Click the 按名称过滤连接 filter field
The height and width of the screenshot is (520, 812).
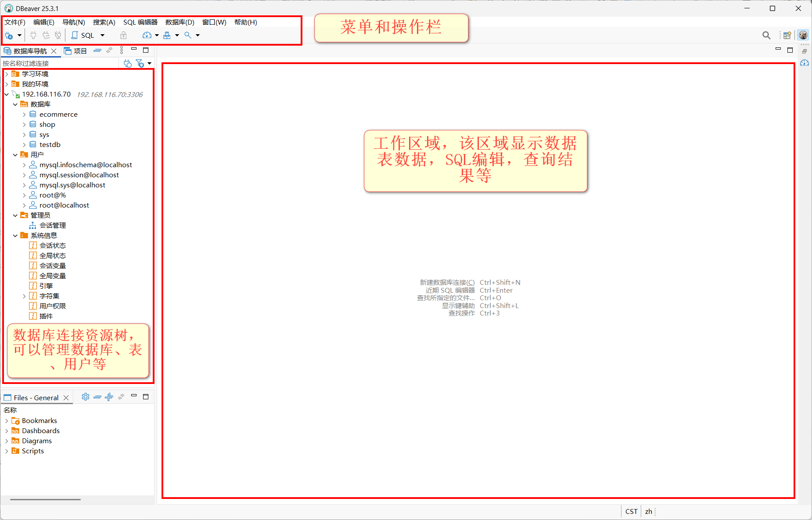(60, 64)
